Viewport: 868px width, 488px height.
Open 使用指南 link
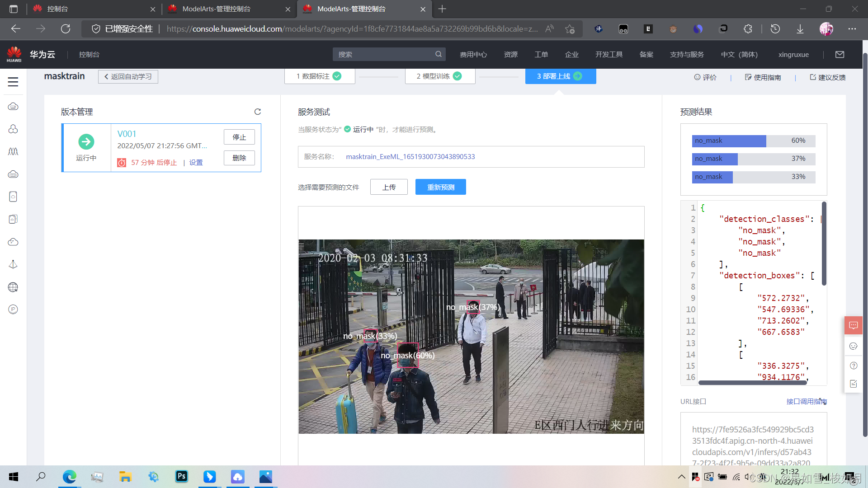763,77
